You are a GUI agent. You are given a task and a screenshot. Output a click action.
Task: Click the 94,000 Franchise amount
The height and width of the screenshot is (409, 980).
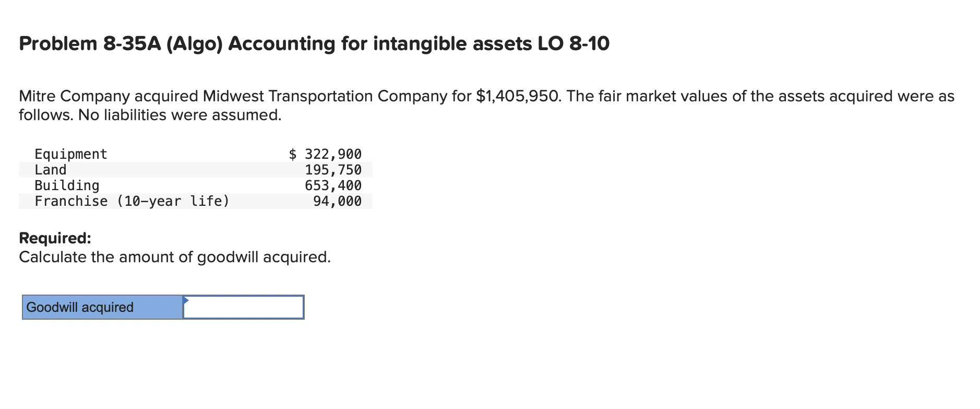click(x=336, y=201)
